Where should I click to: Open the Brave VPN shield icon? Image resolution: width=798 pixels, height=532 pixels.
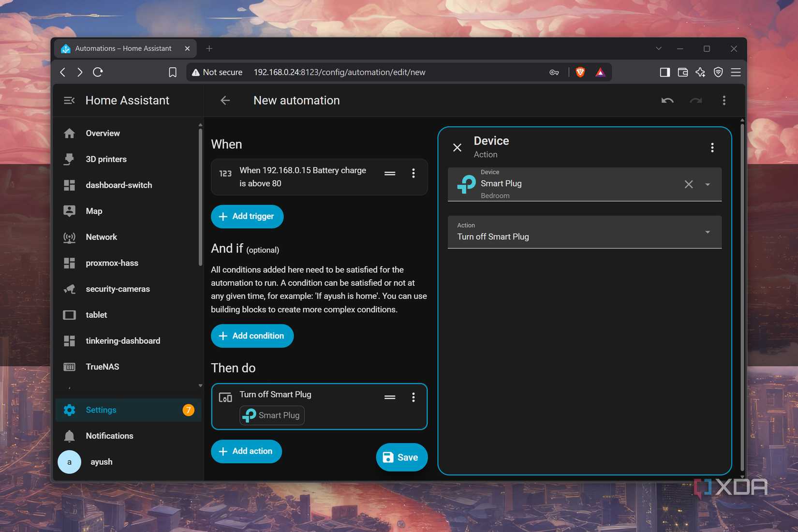[718, 72]
